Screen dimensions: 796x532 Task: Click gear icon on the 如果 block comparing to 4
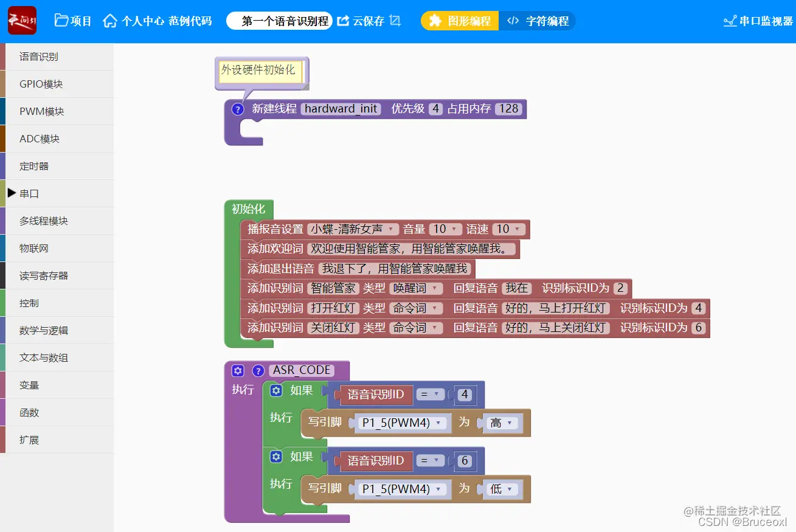276,390
